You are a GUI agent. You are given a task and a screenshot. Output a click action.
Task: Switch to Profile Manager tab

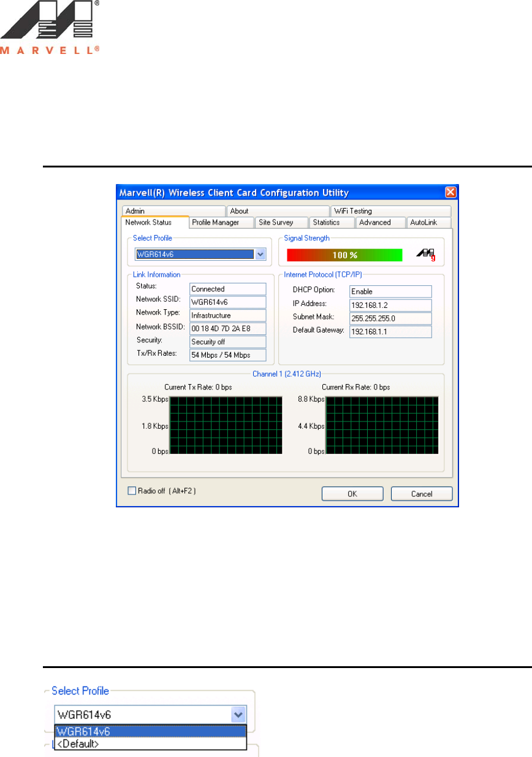point(221,223)
